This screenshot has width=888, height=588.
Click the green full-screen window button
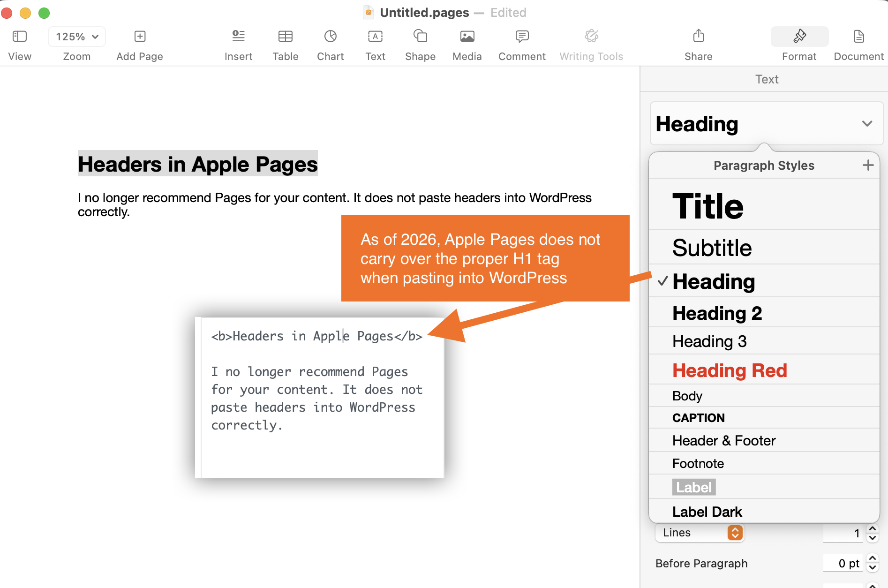44,13
